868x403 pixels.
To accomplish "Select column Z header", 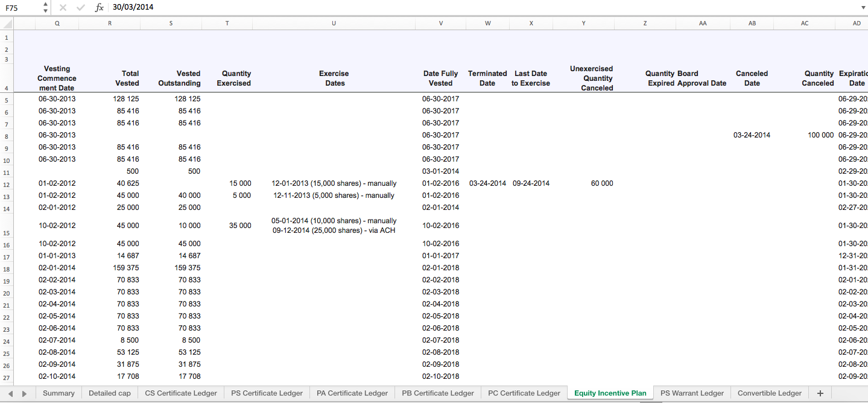I will point(645,24).
